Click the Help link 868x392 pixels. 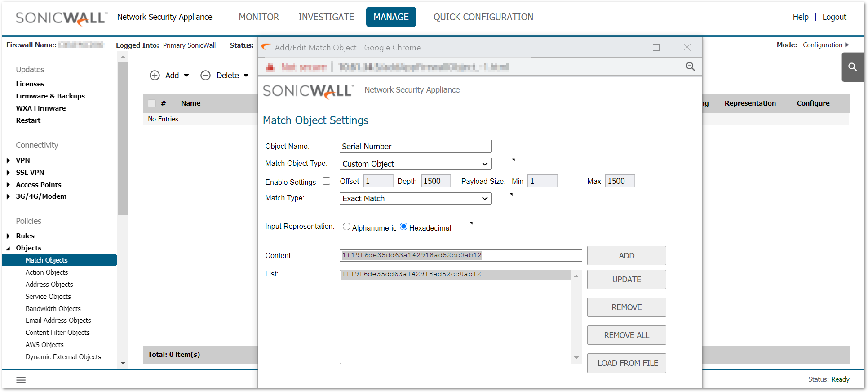[800, 17]
